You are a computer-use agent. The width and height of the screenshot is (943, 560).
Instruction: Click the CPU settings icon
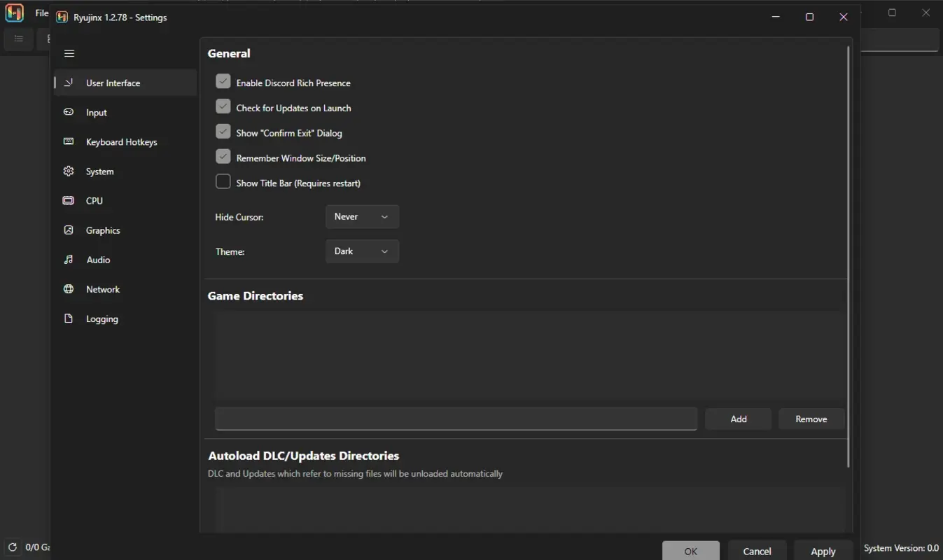(x=68, y=200)
